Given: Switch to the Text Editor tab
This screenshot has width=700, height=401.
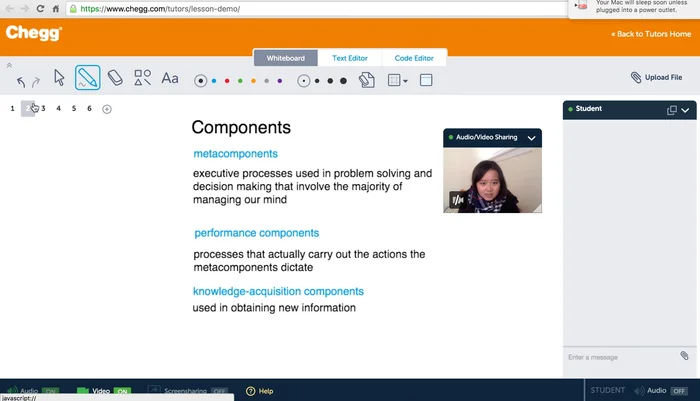Looking at the screenshot, I should coord(350,58).
